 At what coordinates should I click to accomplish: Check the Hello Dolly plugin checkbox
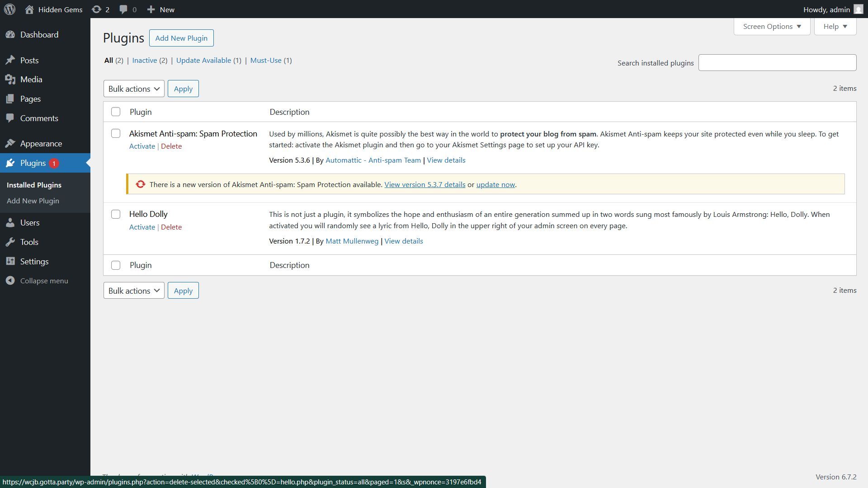[116, 214]
